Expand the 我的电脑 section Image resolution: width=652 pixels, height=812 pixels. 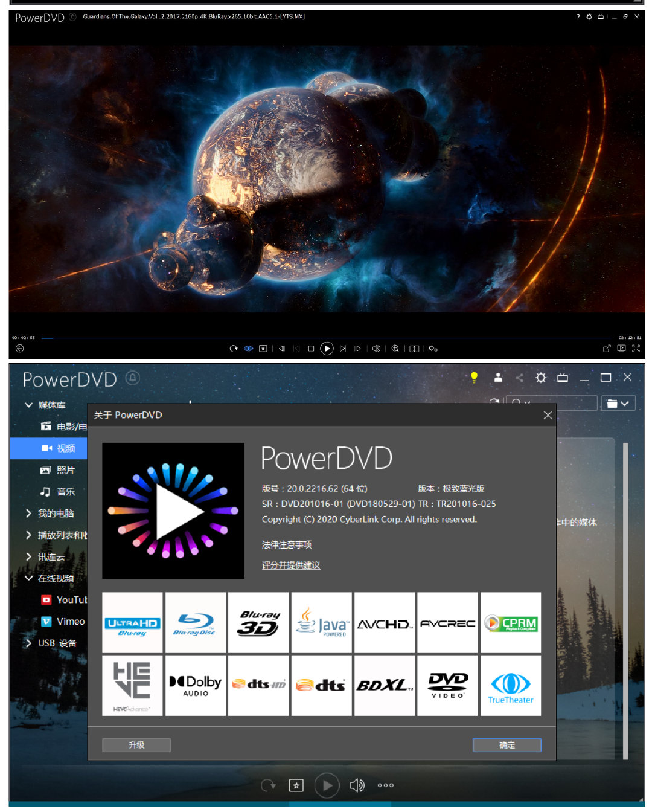(x=28, y=514)
